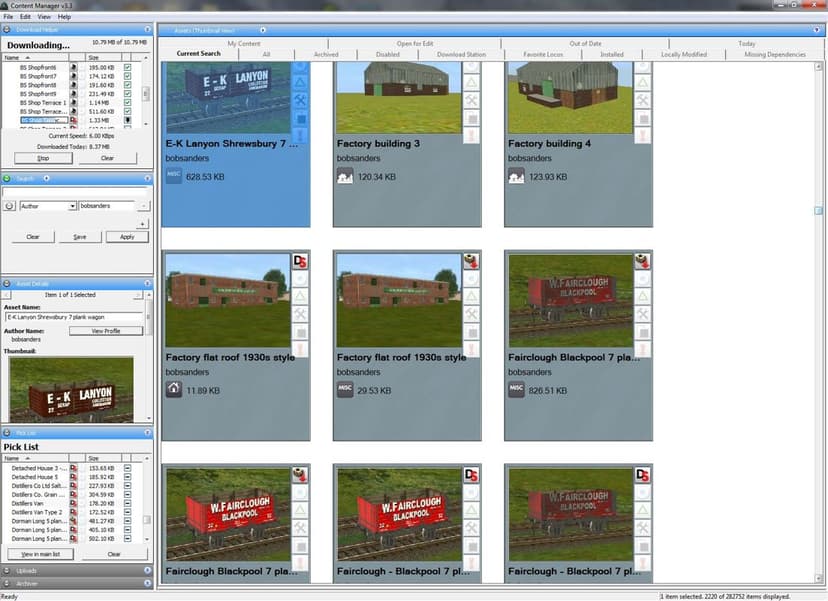Click the E-K Lanyon thumbnail in Asset Details
The image size is (828, 601).
pyautogui.click(x=71, y=389)
